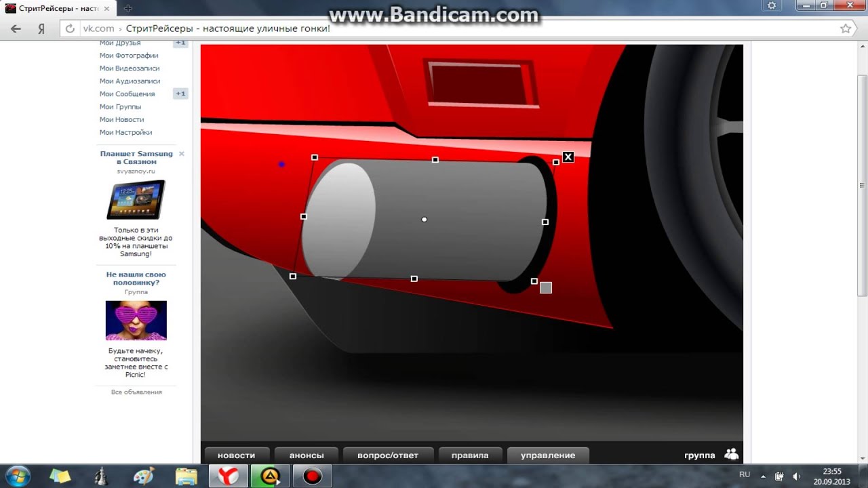
Task: Click the center pivot point of the pipe
Action: pos(425,220)
